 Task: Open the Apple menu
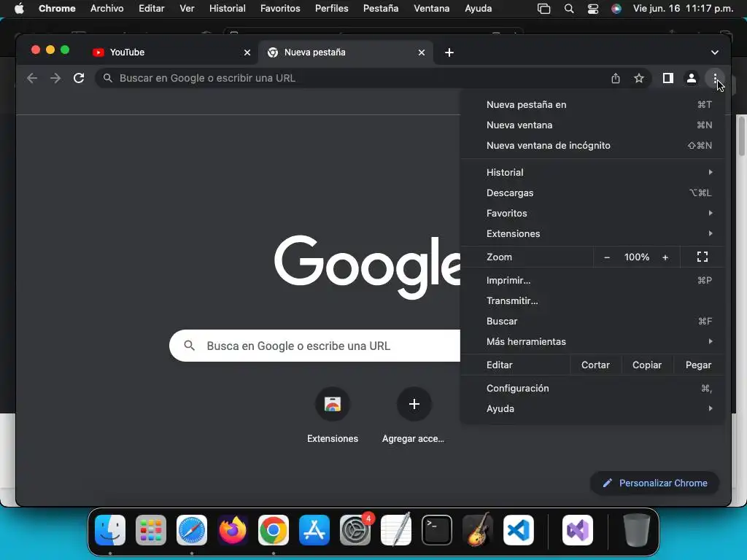point(19,9)
